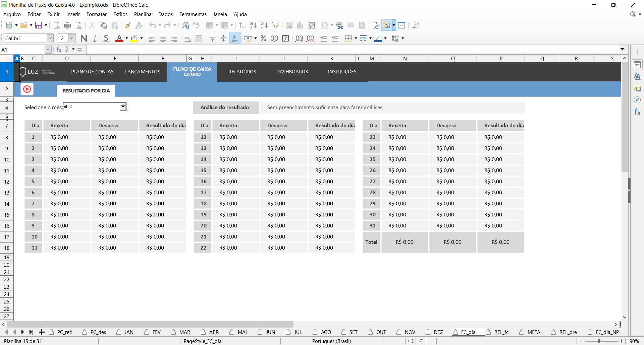Viewport: 644px width, 345px height.
Task: Go to the LANÇAMENTOS section
Action: [143, 72]
